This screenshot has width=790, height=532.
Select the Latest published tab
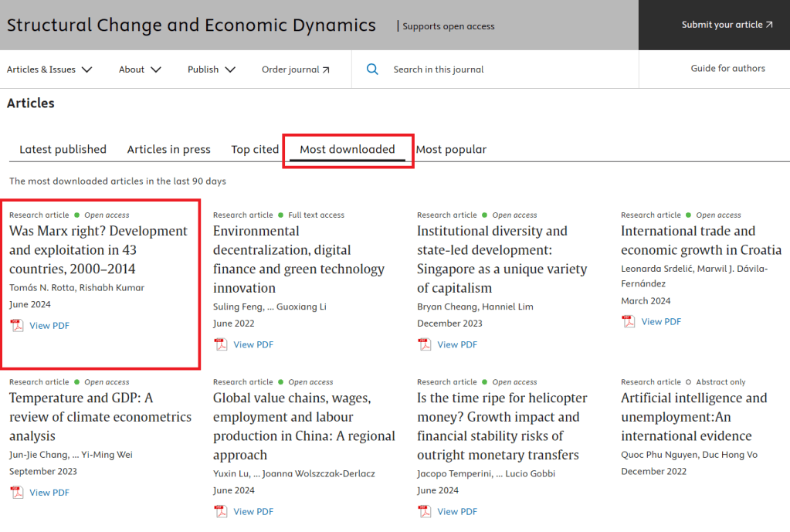(63, 150)
